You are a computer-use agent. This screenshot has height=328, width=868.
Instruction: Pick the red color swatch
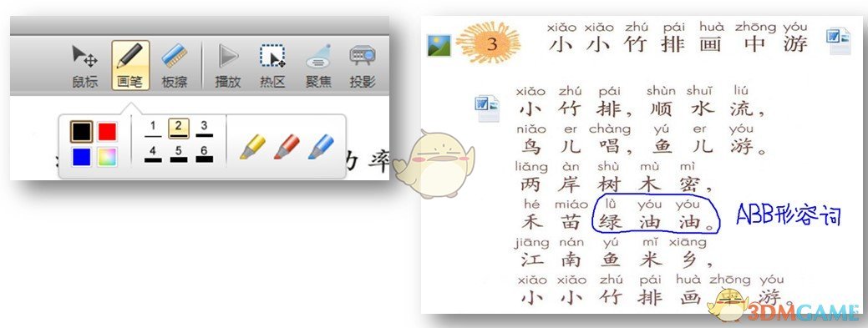pyautogui.click(x=107, y=132)
